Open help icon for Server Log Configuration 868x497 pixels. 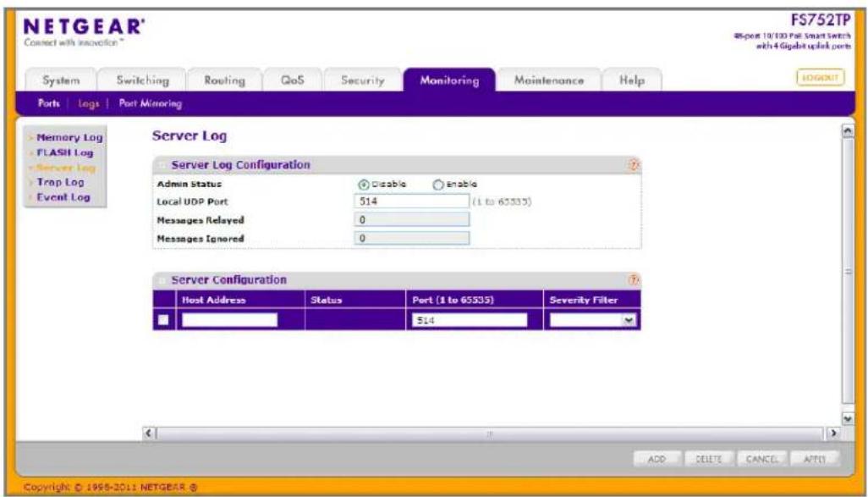coord(634,165)
